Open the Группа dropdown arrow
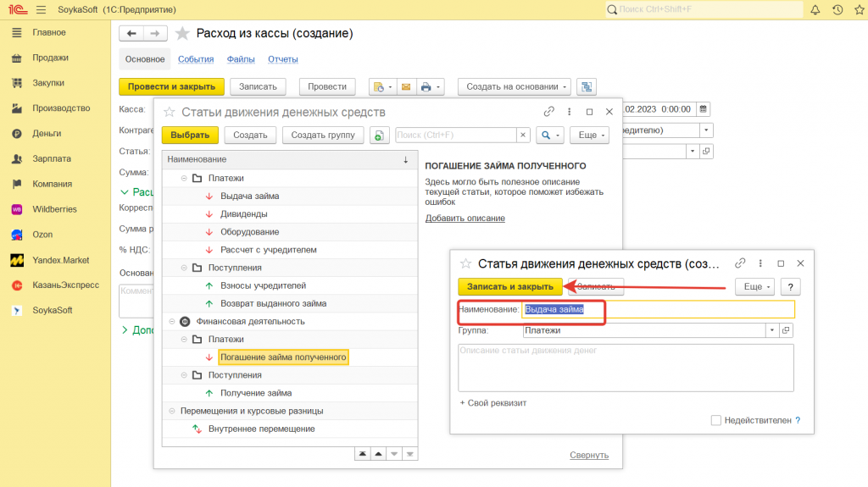The width and height of the screenshot is (868, 487). coord(771,331)
